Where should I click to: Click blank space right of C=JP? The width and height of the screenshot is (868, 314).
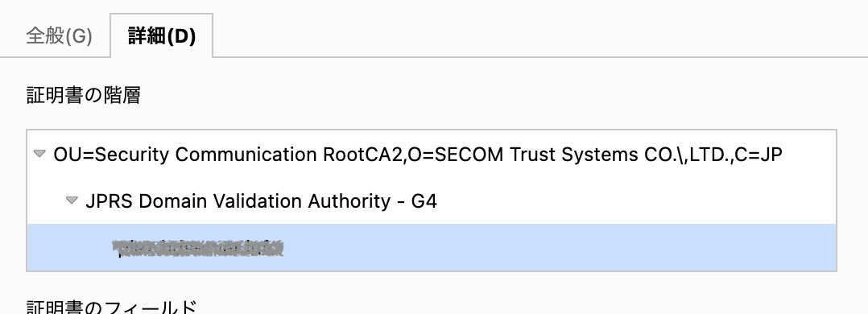(x=809, y=155)
